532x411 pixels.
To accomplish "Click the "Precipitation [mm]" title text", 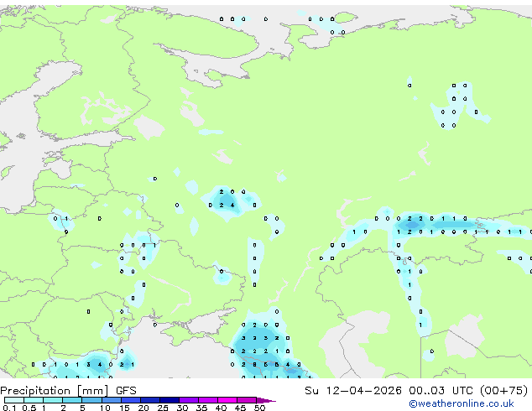I will [x=55, y=391].
